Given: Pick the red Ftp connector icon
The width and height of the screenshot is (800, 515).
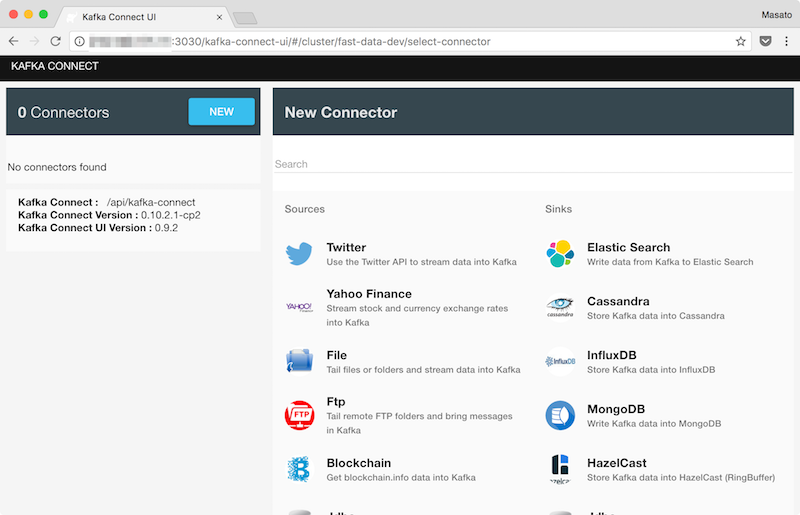Looking at the screenshot, I should (x=299, y=414).
